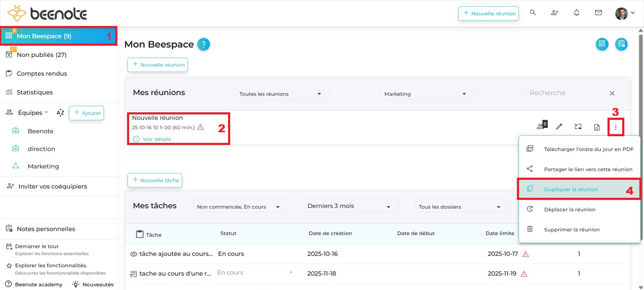The image size is (644, 290).
Task: Click the participants icon with badge 0
Action: click(541, 127)
